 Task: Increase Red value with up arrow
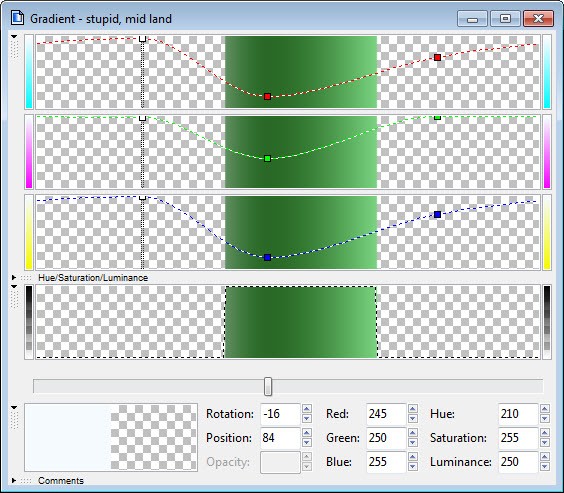click(x=413, y=409)
